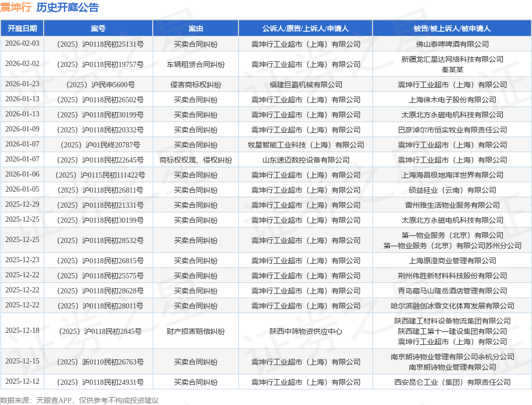Click defendant 上海原澄商业管理有限公司
This screenshot has height=405, width=532.
point(453,261)
